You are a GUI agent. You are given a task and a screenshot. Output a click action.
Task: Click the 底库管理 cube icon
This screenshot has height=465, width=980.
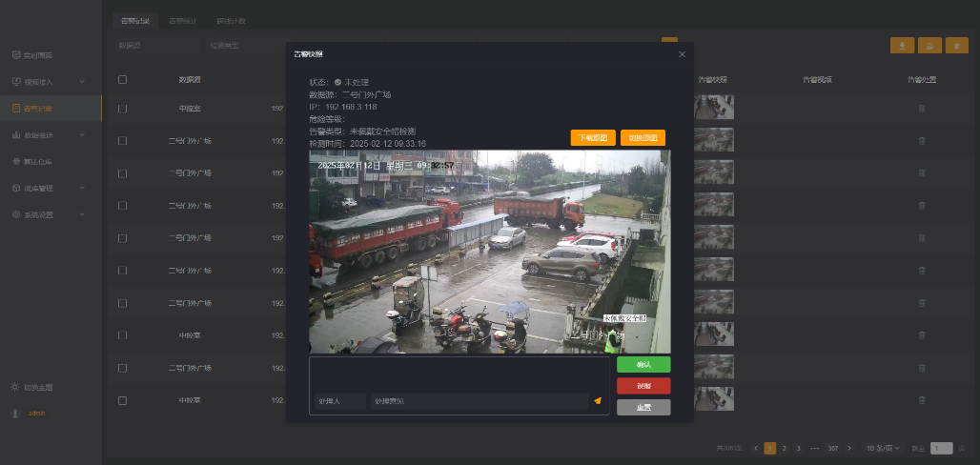[x=16, y=188]
